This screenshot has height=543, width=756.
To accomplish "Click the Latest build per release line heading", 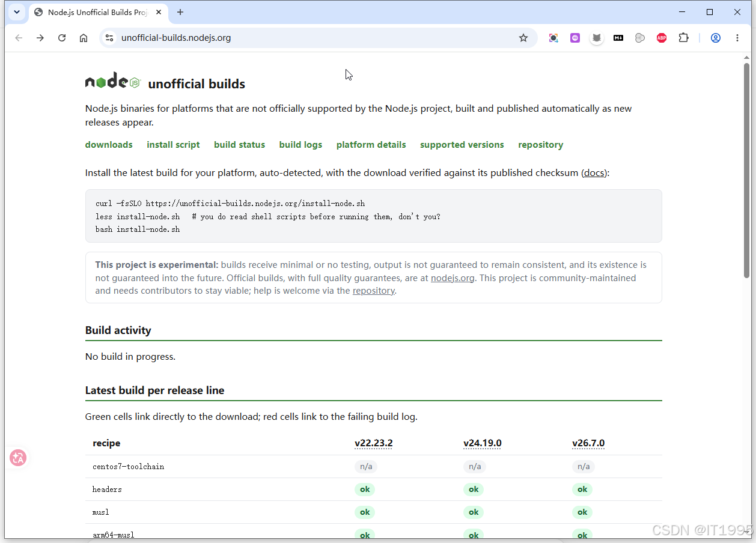I will [154, 390].
